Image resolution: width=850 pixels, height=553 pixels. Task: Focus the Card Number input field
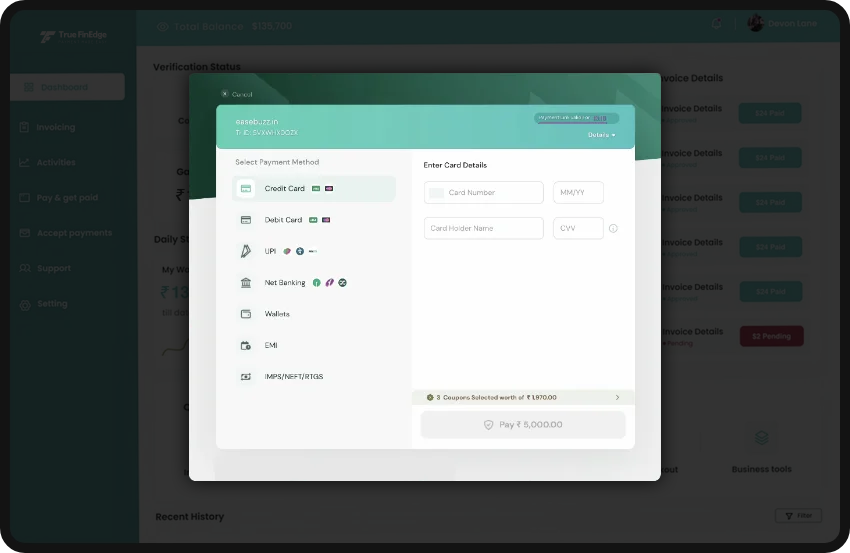[x=484, y=193]
